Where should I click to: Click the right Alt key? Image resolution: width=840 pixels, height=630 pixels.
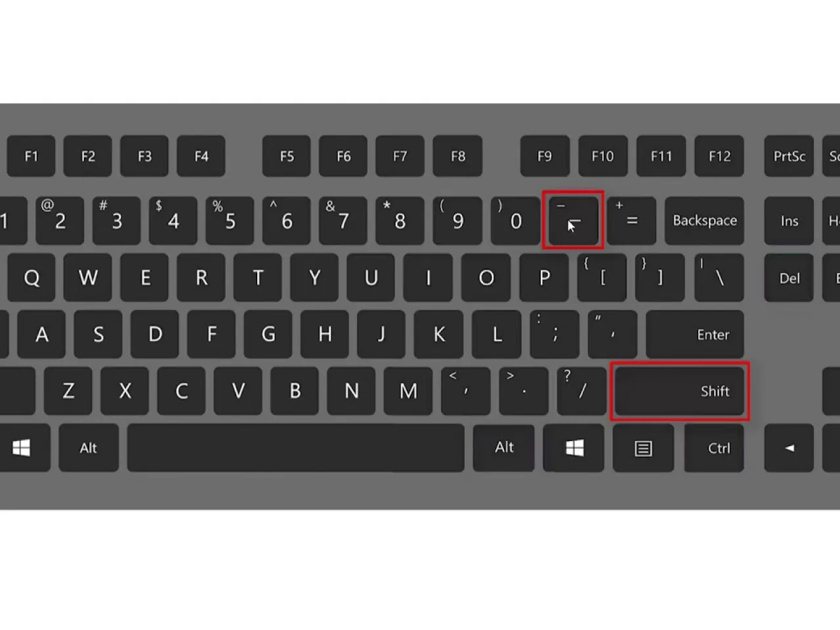pos(504,448)
